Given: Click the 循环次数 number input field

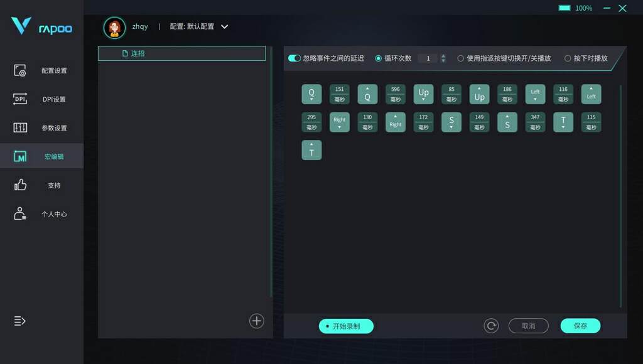Looking at the screenshot, I should [x=428, y=58].
